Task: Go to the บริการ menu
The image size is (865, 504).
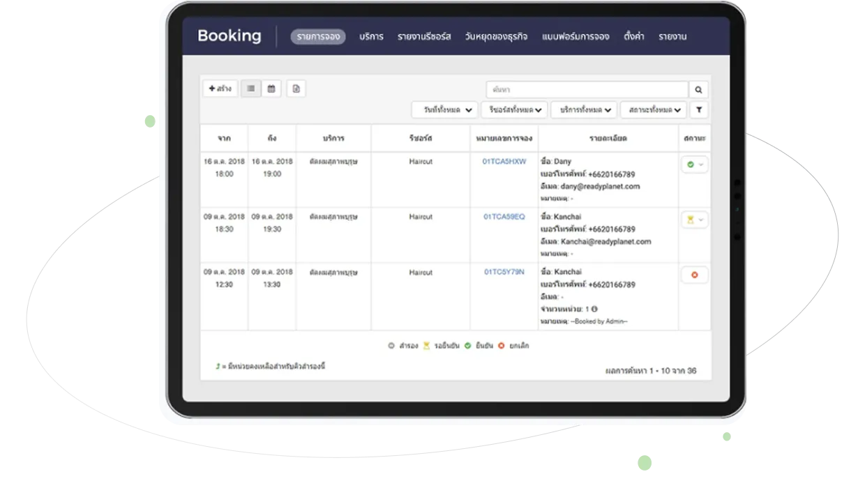Action: (x=371, y=37)
